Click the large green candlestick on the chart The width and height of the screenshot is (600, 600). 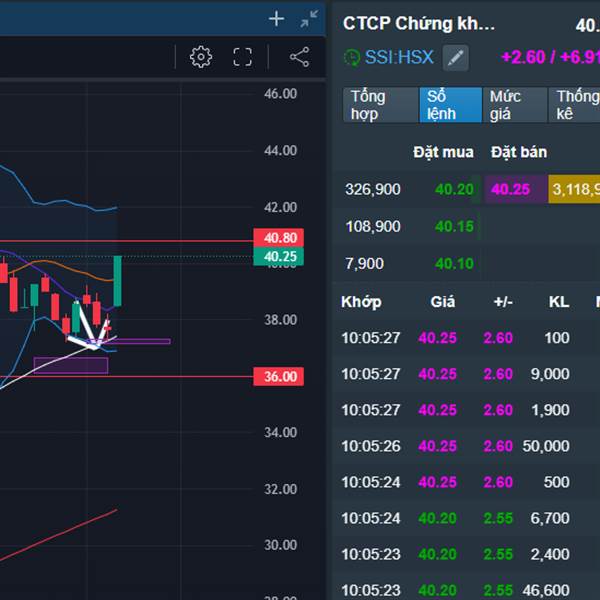[x=118, y=281]
